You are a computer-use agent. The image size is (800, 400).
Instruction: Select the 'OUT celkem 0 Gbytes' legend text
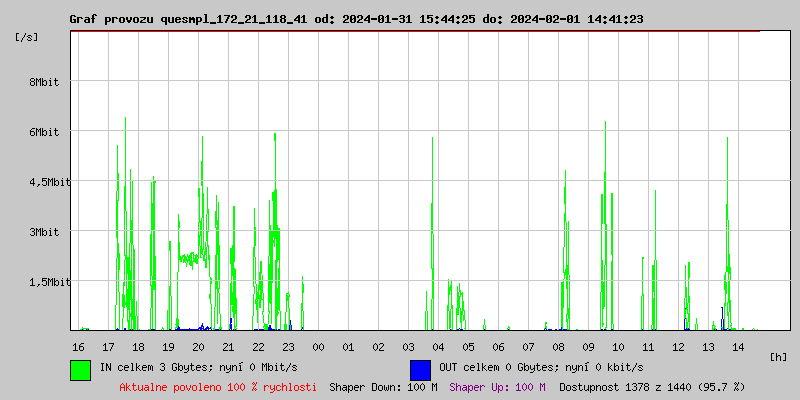coord(541,368)
